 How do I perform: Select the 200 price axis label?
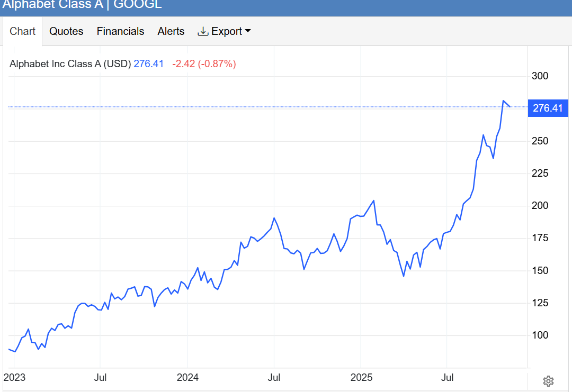point(540,206)
